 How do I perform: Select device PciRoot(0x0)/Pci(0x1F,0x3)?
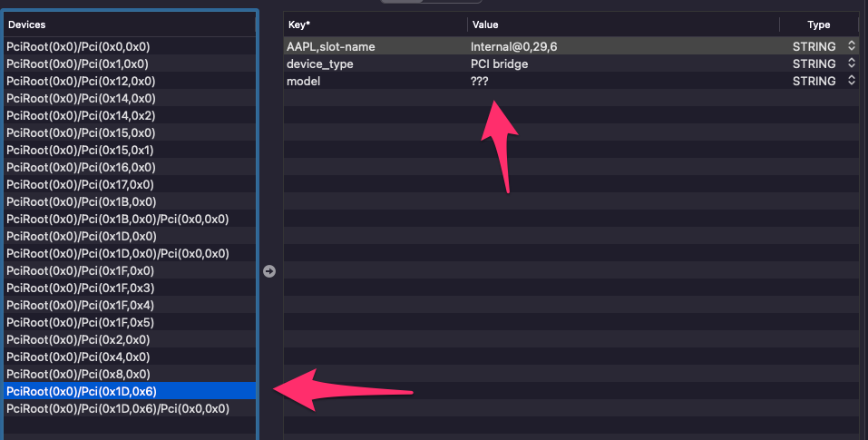coord(130,288)
